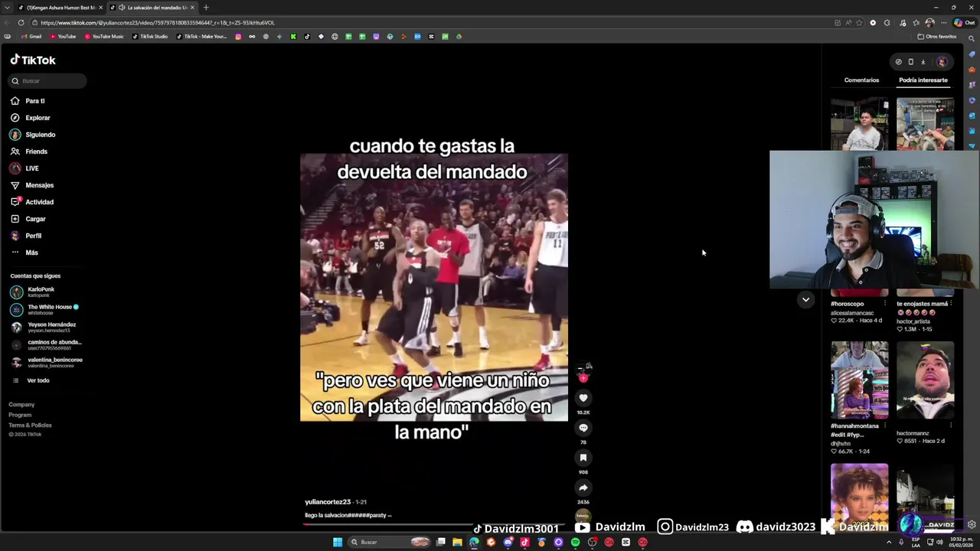Open taskbar volume control
The width and height of the screenshot is (980, 551).
pyautogui.click(x=939, y=543)
